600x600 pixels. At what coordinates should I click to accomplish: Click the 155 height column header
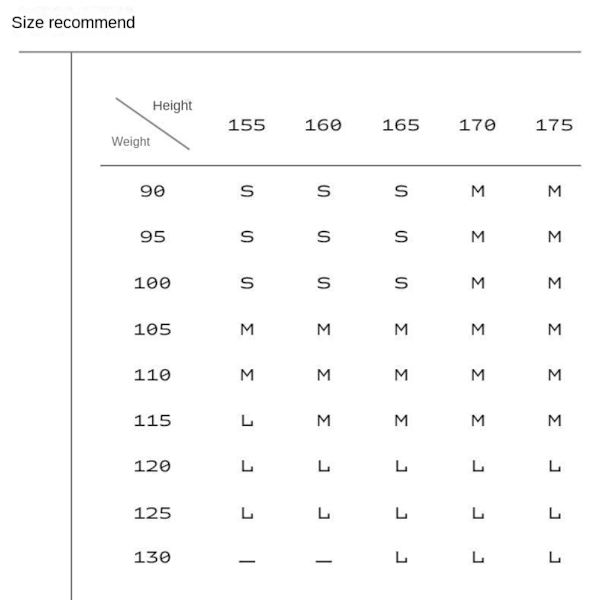coord(247,125)
